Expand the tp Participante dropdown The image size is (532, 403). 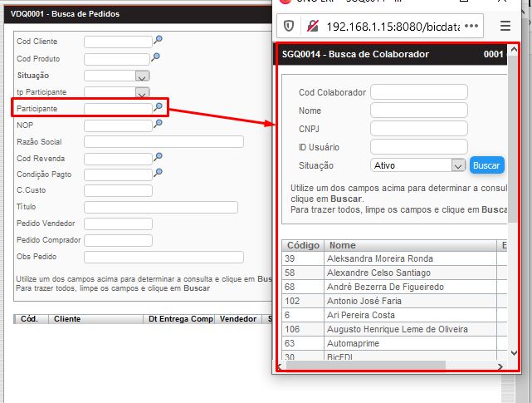pyautogui.click(x=142, y=92)
